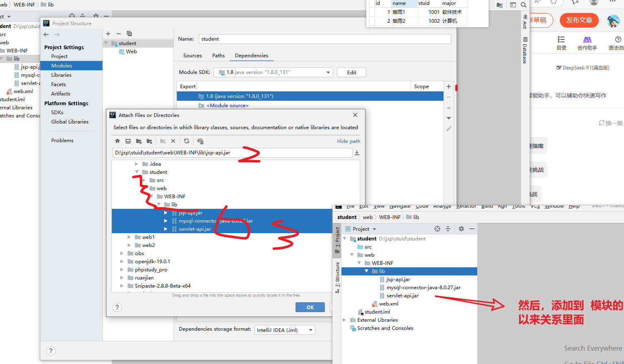Collapse the student folder in Attach Files tree
Viewport: 624px width, 364px height.
(x=137, y=172)
